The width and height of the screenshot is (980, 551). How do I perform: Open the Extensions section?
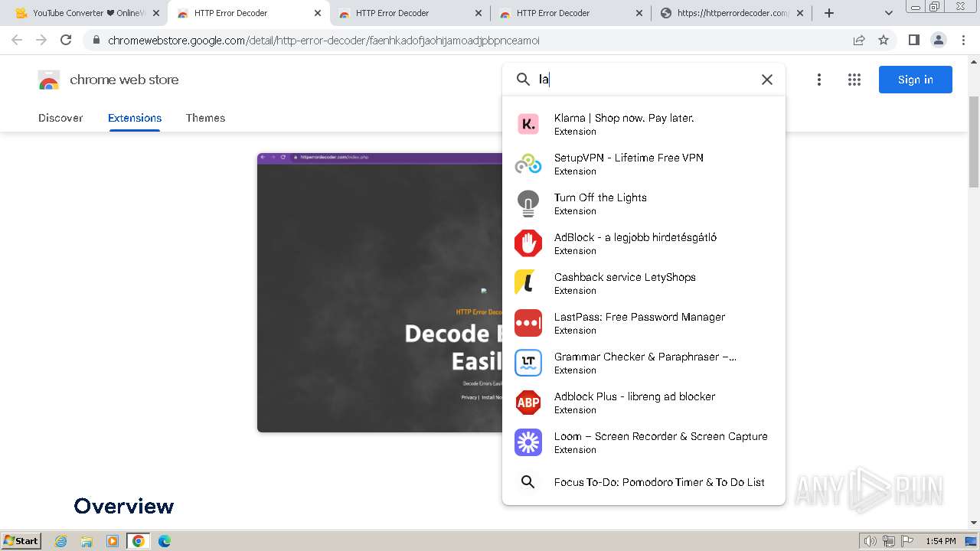tap(135, 118)
